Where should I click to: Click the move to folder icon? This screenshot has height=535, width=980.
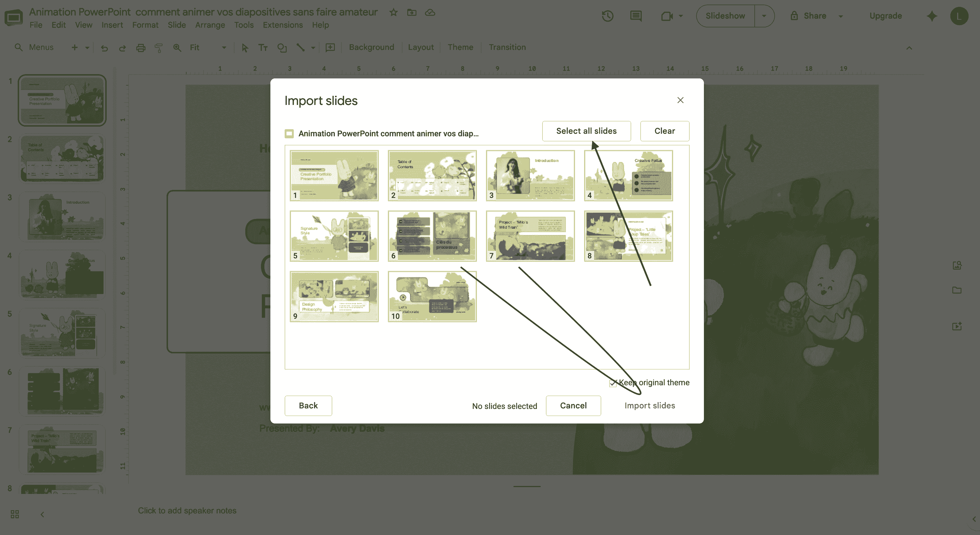point(412,13)
